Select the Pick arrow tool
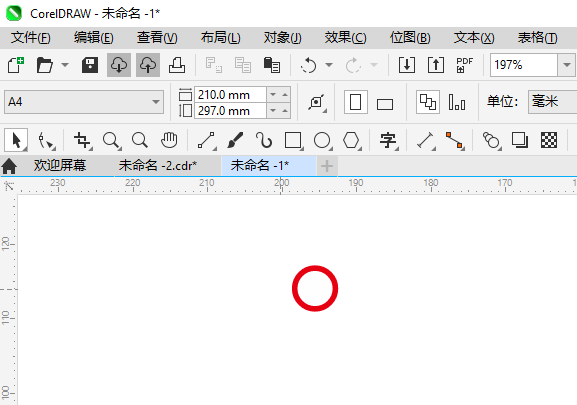Viewport: 577px width, 405px height. [16, 140]
